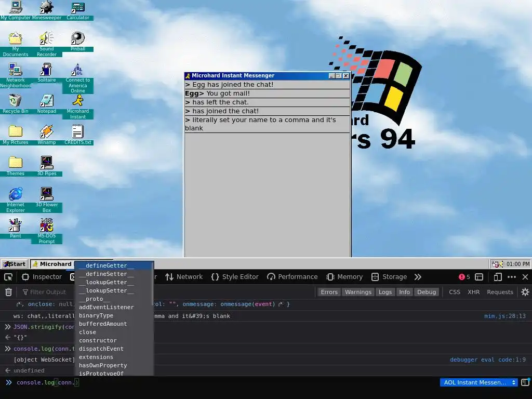Launch the 3D Flower Box icon

coord(46,200)
